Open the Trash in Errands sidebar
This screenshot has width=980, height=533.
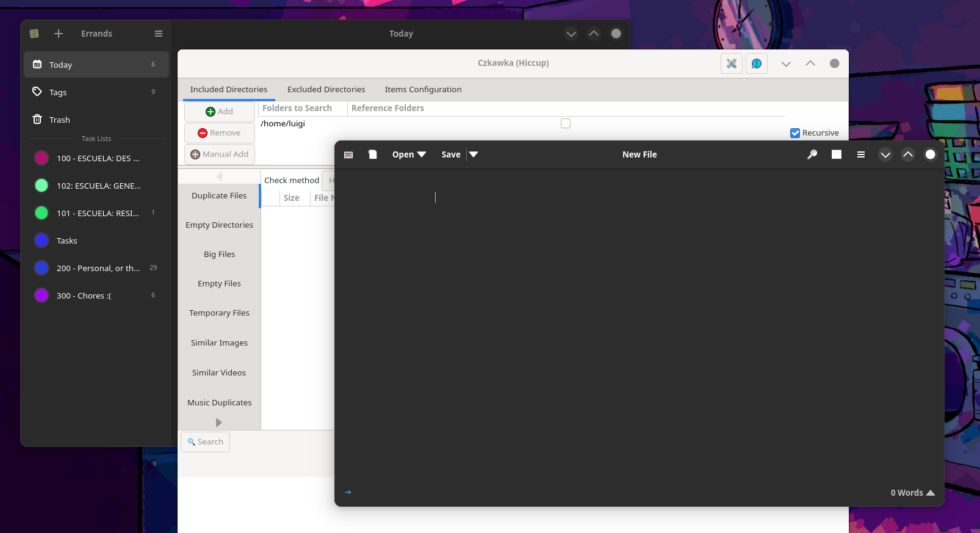(x=60, y=120)
